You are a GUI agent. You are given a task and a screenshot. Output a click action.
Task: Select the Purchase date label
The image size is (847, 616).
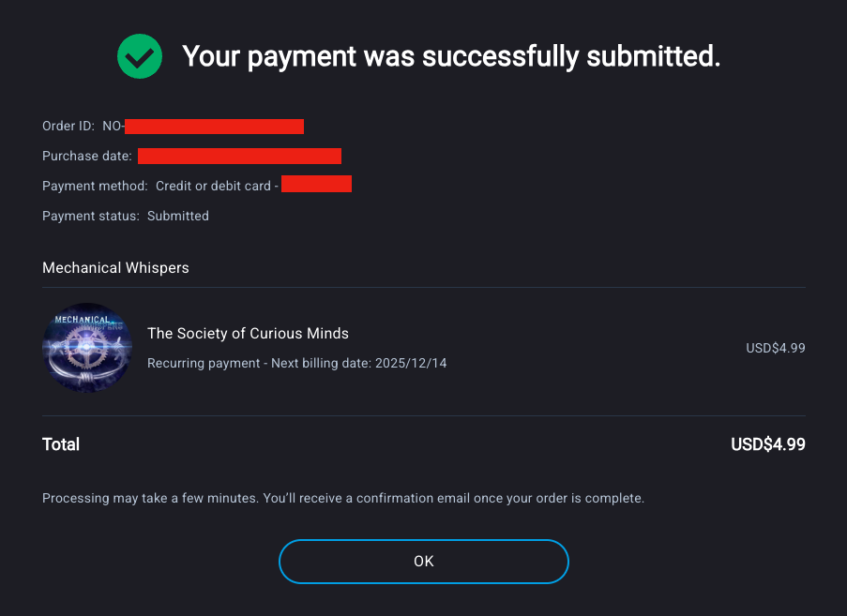click(x=87, y=157)
